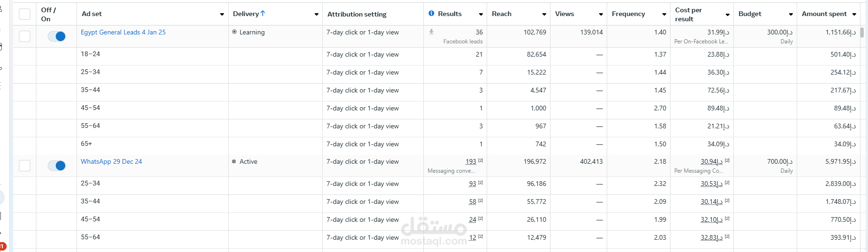This screenshot has width=868, height=252.
Task: Open the Amount spent dropdown arrow
Action: pos(854,15)
